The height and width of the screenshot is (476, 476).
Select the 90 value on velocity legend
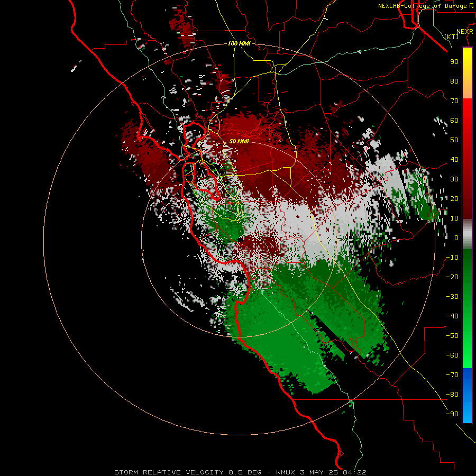454,62
